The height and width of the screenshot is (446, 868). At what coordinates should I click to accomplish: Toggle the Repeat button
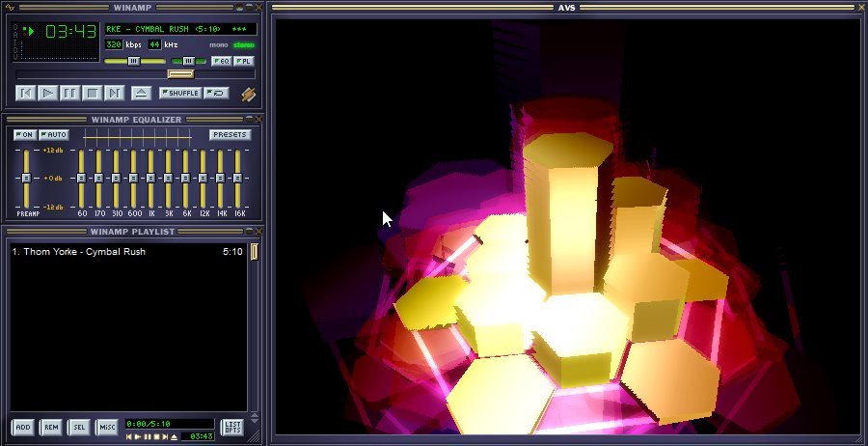tap(216, 93)
